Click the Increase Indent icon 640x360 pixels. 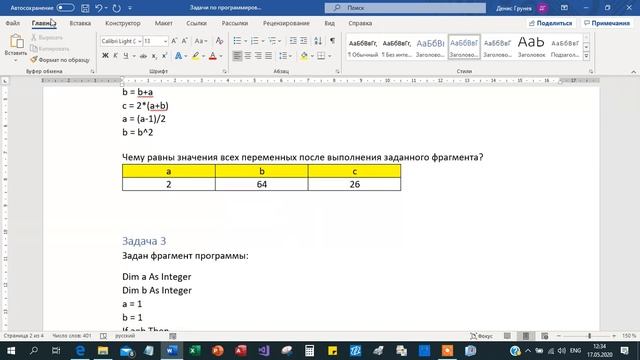(304, 41)
